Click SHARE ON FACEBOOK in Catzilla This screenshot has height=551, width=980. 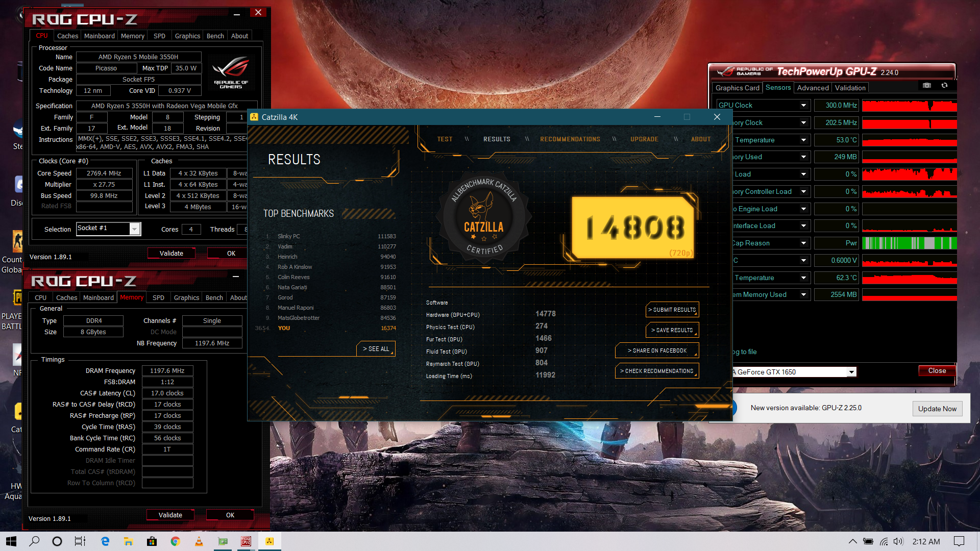click(x=657, y=350)
